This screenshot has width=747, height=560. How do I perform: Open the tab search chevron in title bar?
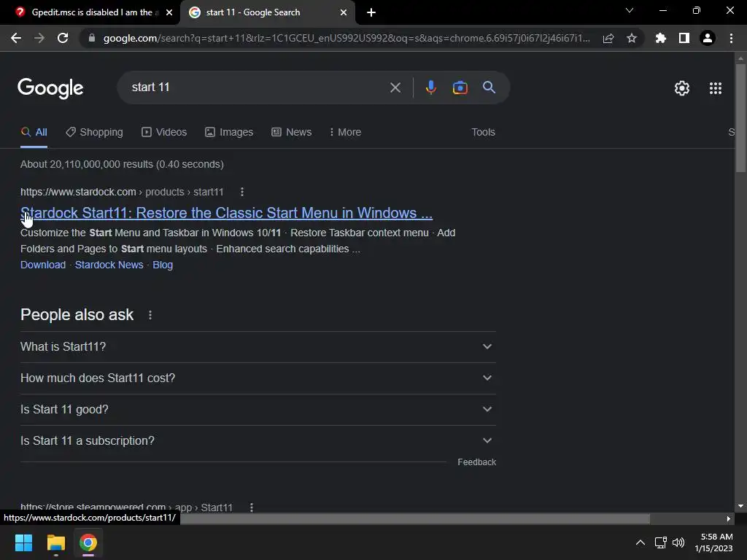pyautogui.click(x=630, y=10)
